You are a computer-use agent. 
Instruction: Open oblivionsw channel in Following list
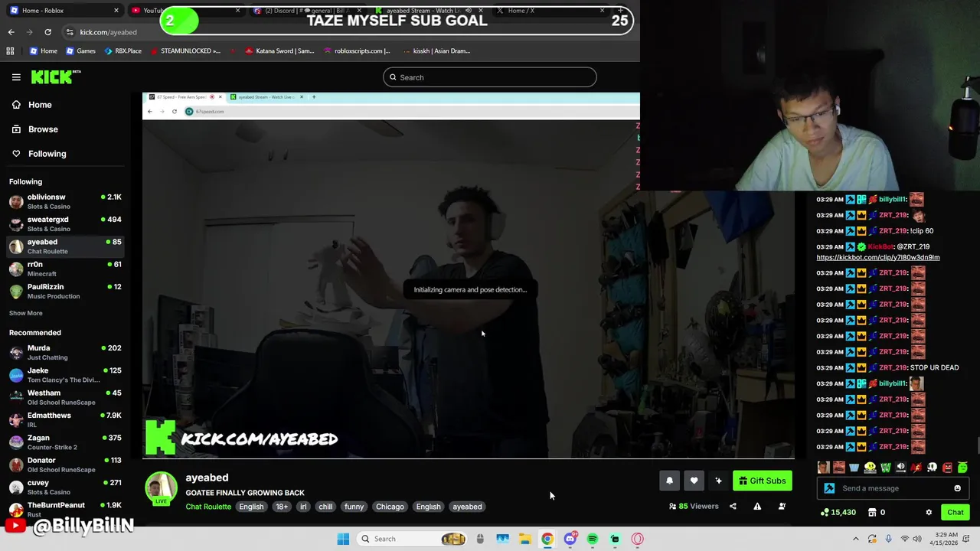click(66, 201)
